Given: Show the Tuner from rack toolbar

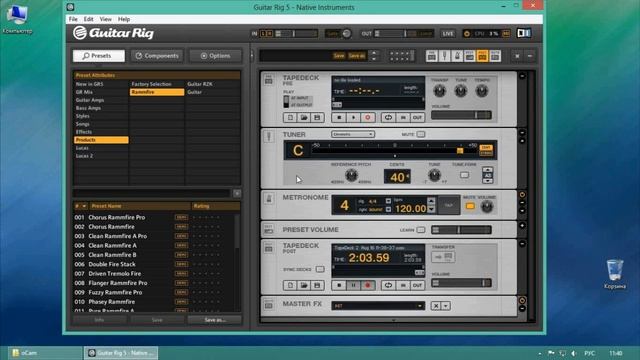Looking at the screenshot, I should click(x=444, y=56).
